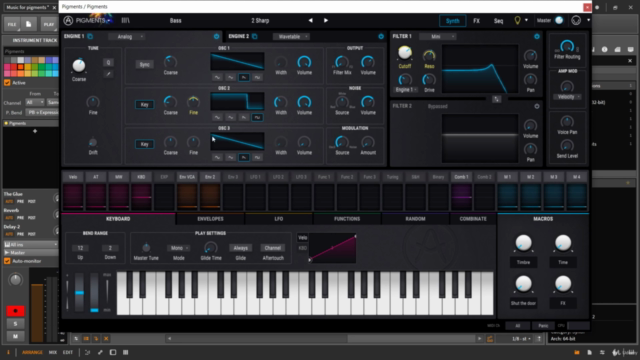The image size is (640, 360).
Task: Click the Filter Routing knob
Action: point(567,46)
